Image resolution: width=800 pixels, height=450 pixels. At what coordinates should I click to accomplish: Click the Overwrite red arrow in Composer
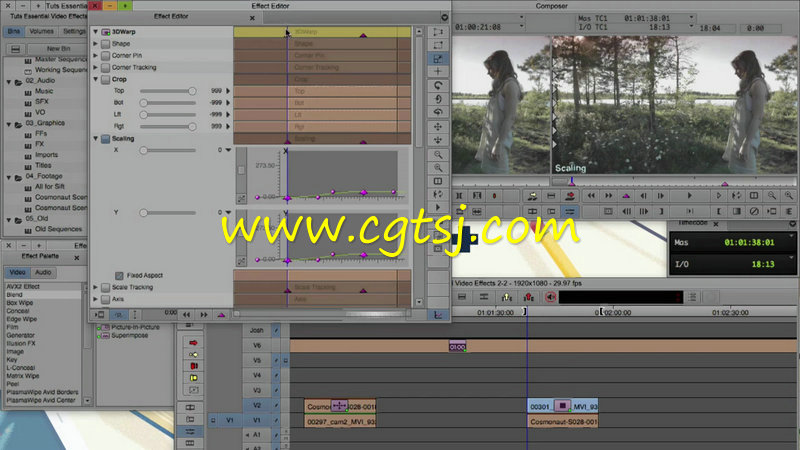[x=570, y=195]
